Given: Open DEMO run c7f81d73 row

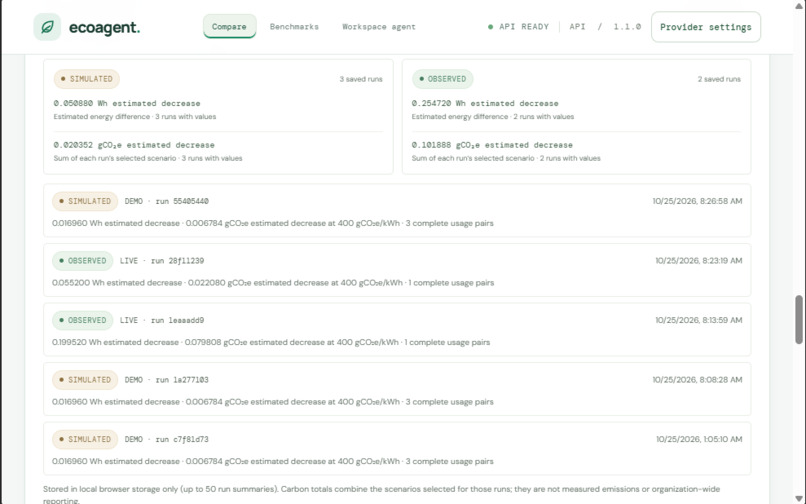Looking at the screenshot, I should (x=397, y=448).
